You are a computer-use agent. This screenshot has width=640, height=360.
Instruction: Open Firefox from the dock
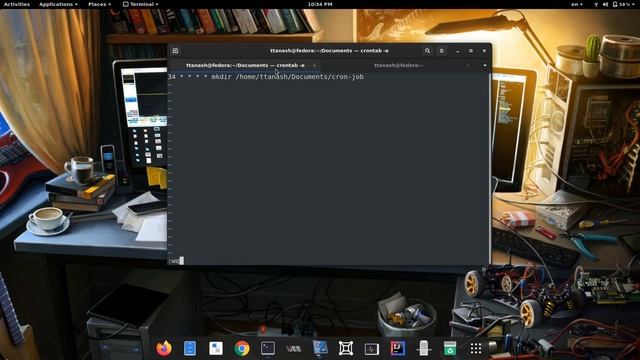(164, 348)
